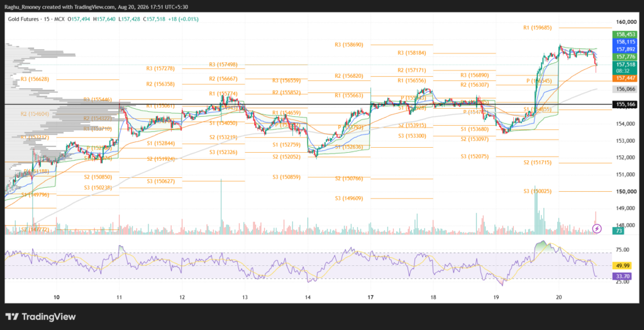This screenshot has width=644, height=330.
Task: Select the blue 158,115 price label
Action: [625, 42]
